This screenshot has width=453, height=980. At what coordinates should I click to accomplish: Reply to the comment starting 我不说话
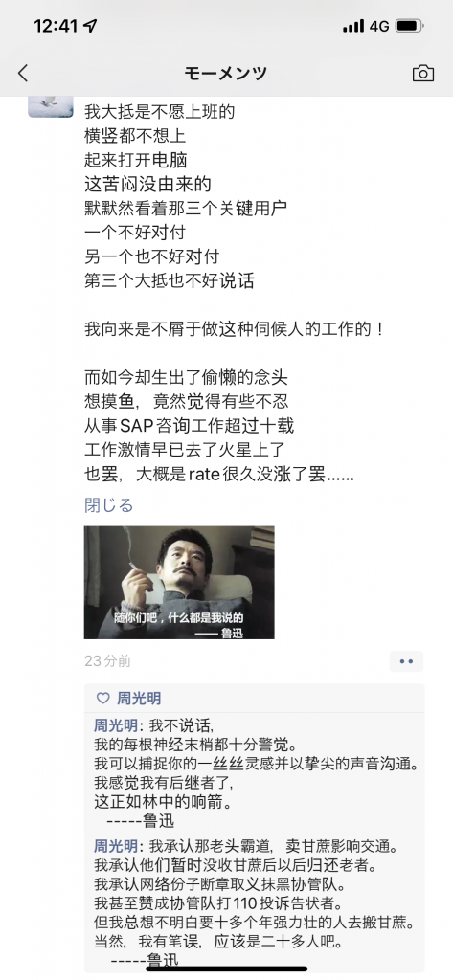257,772
